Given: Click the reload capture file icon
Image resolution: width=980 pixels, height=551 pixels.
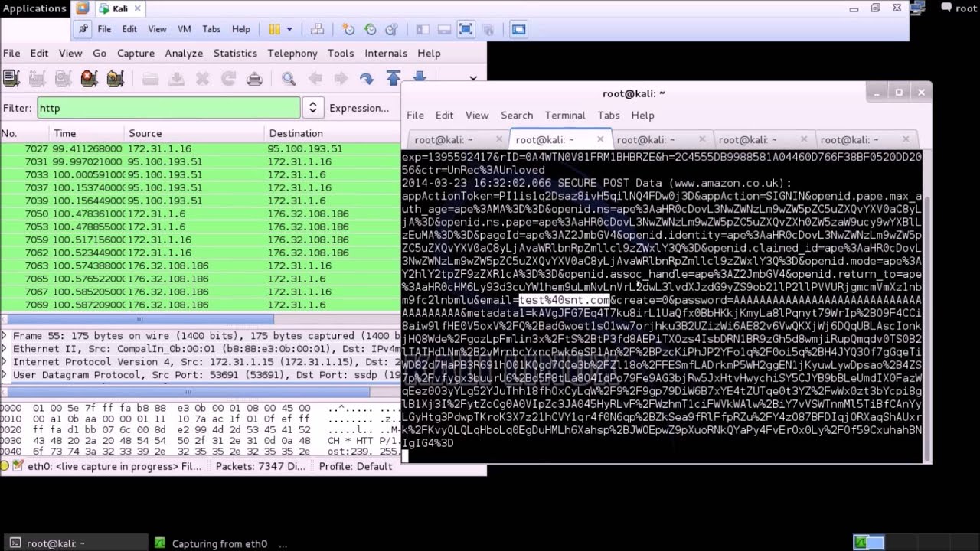Looking at the screenshot, I should pos(228,78).
